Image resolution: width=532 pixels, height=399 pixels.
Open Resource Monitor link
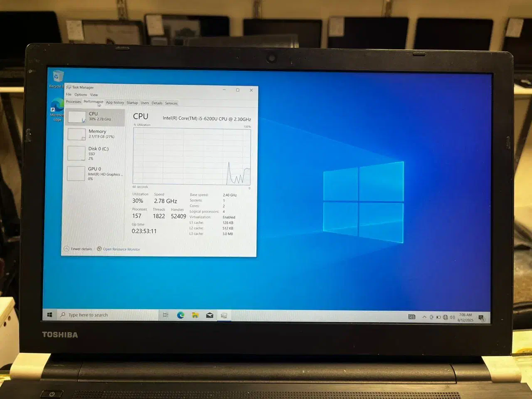[121, 249]
